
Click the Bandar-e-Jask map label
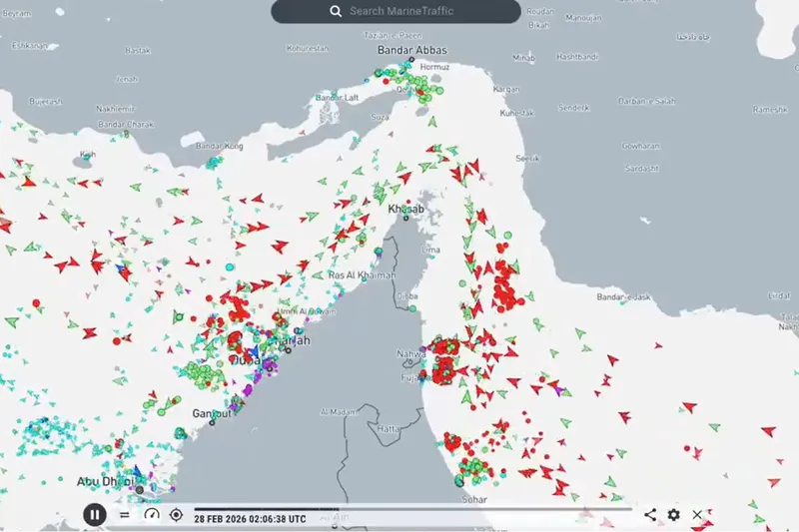coord(624,297)
